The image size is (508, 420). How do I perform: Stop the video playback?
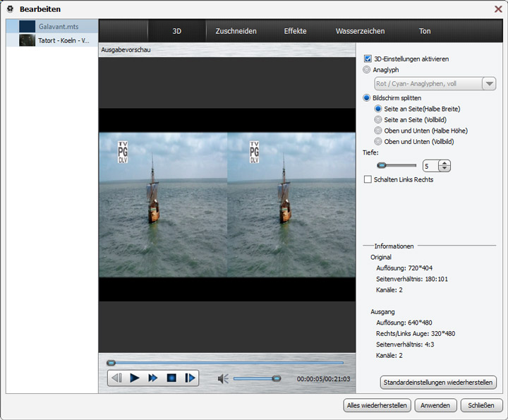(171, 378)
